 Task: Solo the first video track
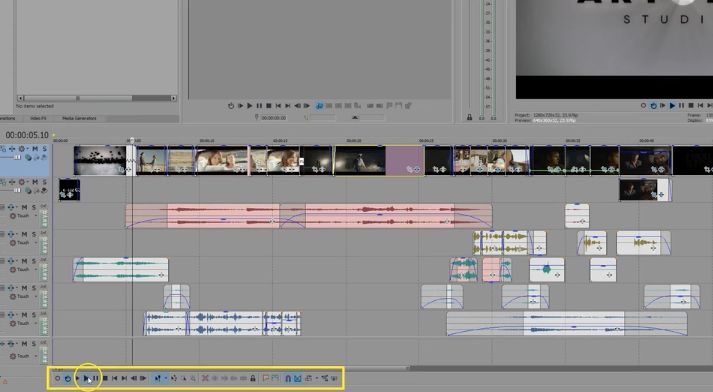(x=44, y=149)
